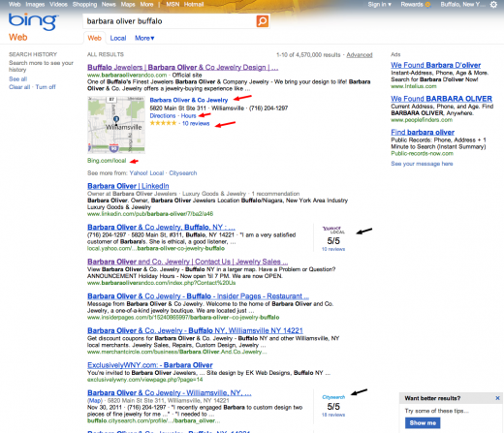Open We Found BARBARA OLIVER ad
The image size is (504, 433).
tap(441, 99)
